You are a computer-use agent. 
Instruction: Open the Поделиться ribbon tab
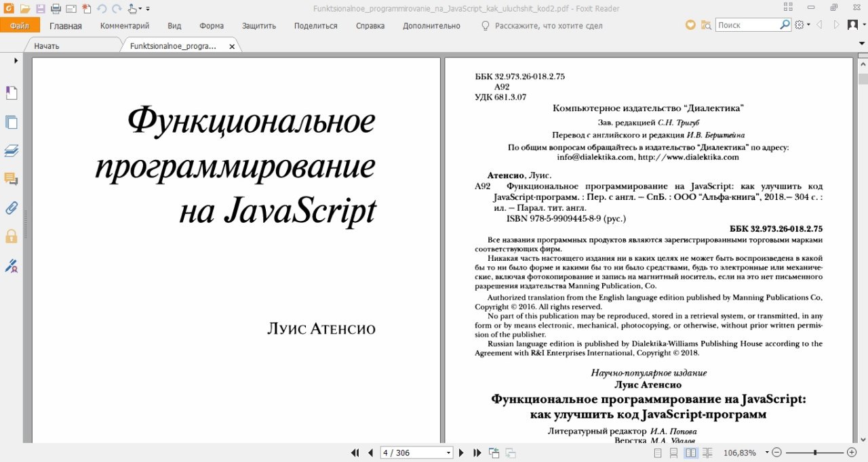315,26
